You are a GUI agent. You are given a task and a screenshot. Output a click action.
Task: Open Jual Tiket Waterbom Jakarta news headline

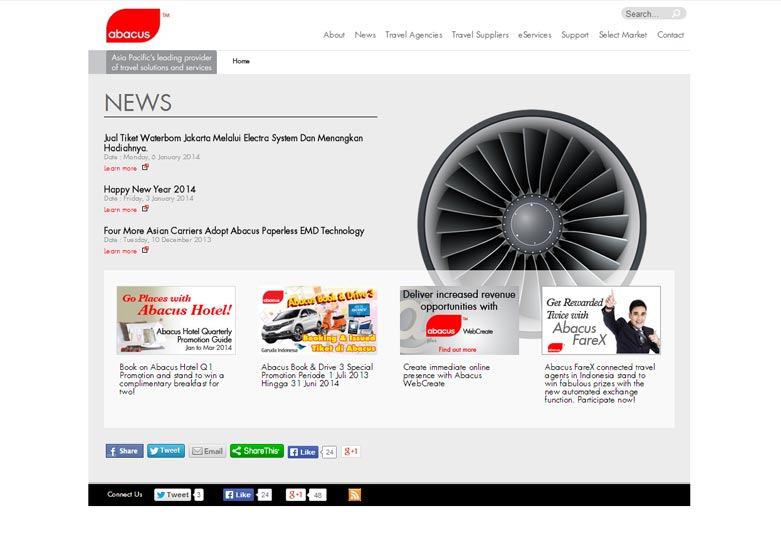click(x=233, y=143)
